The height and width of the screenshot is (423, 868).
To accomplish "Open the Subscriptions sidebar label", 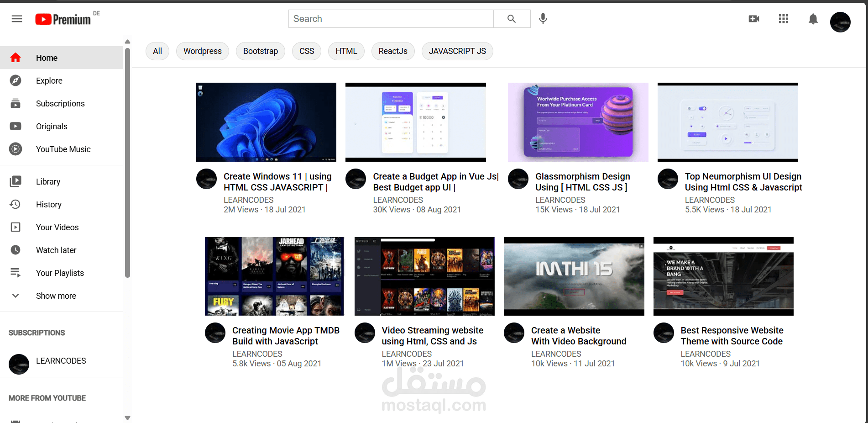I will (60, 104).
